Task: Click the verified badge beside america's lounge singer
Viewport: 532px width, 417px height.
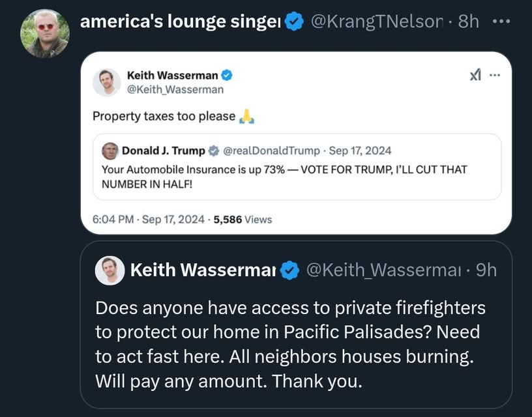Action: coord(295,22)
